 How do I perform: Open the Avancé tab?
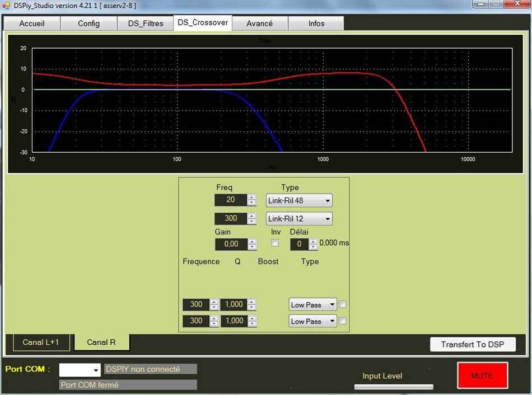click(259, 23)
